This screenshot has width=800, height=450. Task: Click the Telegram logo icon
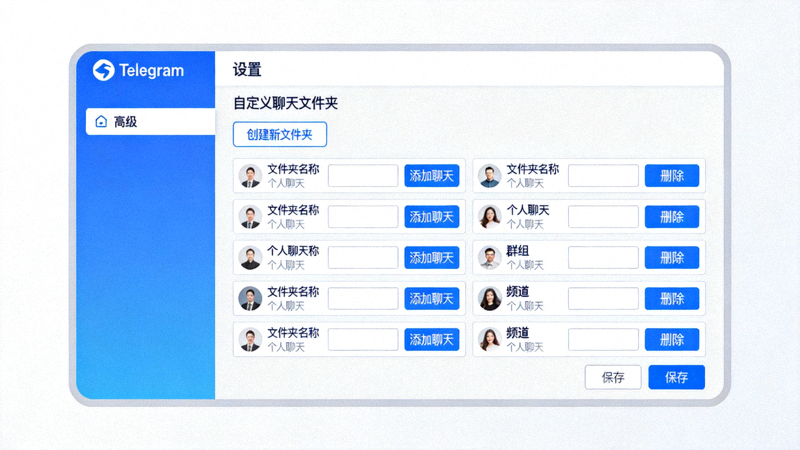point(104,70)
